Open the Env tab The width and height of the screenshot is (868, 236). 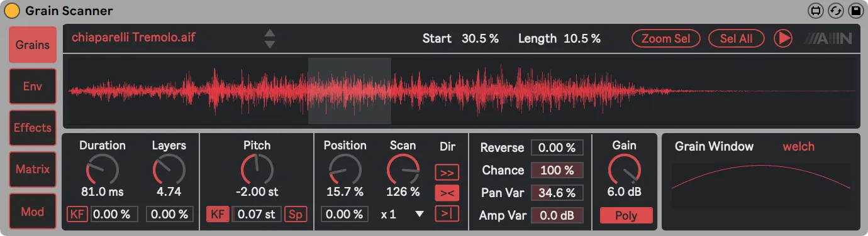33,86
